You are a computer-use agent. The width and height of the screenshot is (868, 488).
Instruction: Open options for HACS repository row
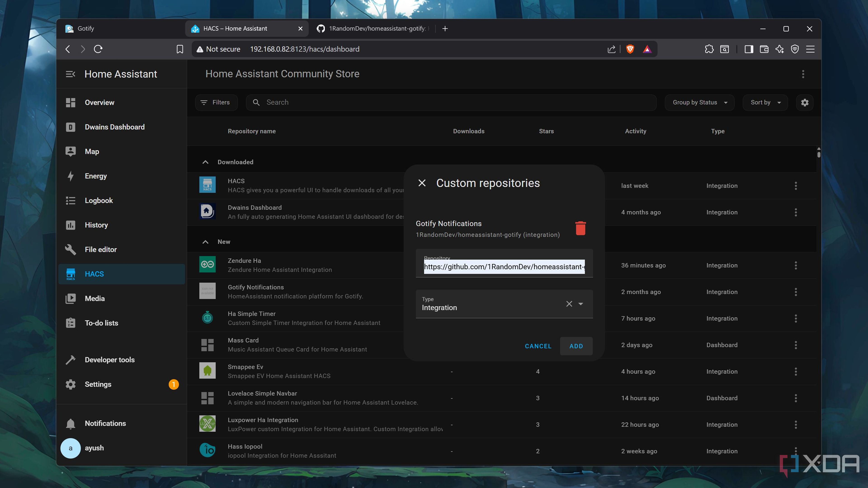(796, 185)
